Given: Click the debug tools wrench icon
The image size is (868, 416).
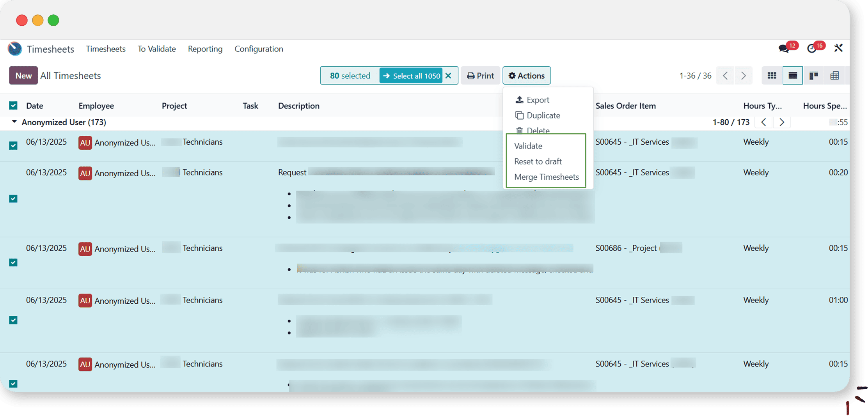Looking at the screenshot, I should [x=838, y=48].
